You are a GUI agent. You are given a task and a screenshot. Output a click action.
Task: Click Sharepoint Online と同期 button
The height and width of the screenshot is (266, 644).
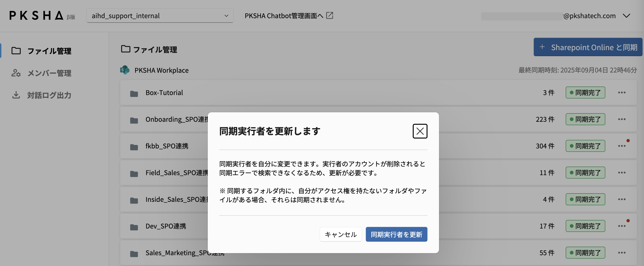[588, 47]
